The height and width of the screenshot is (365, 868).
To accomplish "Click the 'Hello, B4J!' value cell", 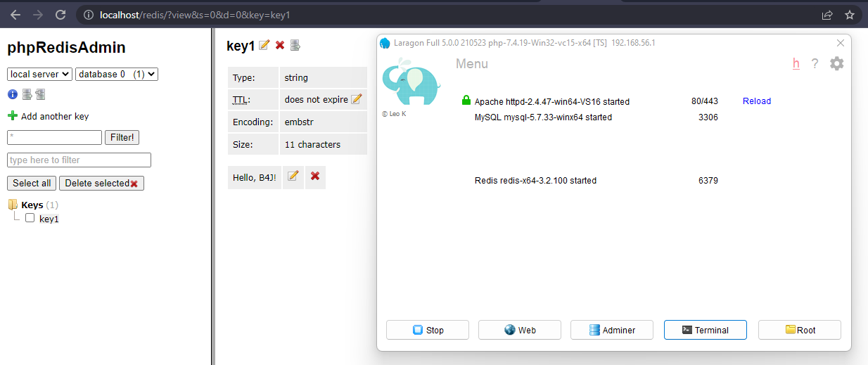I will pyautogui.click(x=255, y=177).
